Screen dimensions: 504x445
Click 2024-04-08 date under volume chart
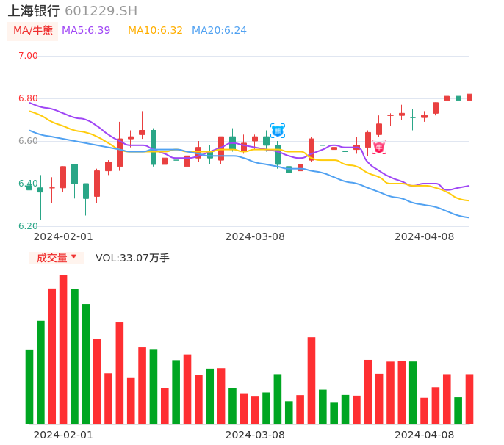click(x=425, y=435)
